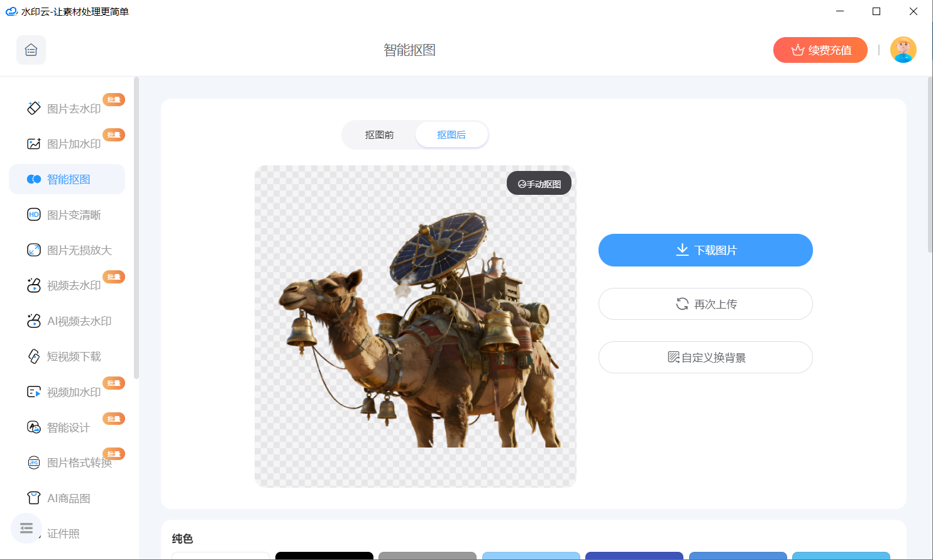Click the enlarge icon beside 图片无损放大
Viewport: 933px width, 560px height.
(x=34, y=250)
